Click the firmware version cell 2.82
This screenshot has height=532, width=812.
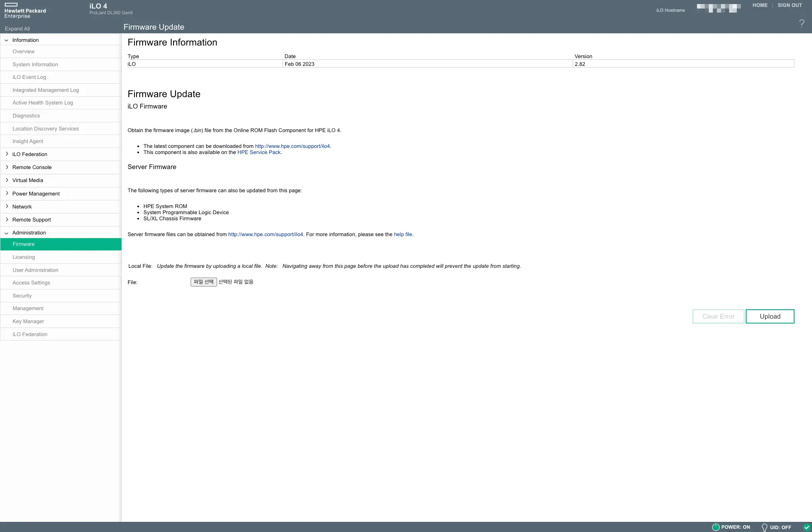(683, 64)
